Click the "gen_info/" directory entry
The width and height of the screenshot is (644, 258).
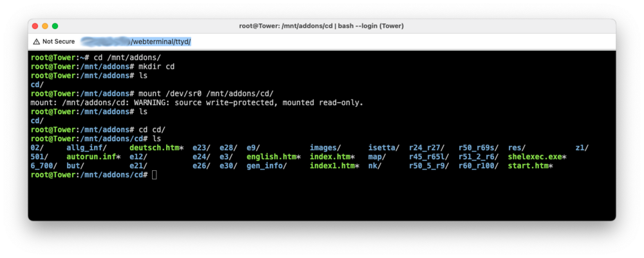point(267,166)
